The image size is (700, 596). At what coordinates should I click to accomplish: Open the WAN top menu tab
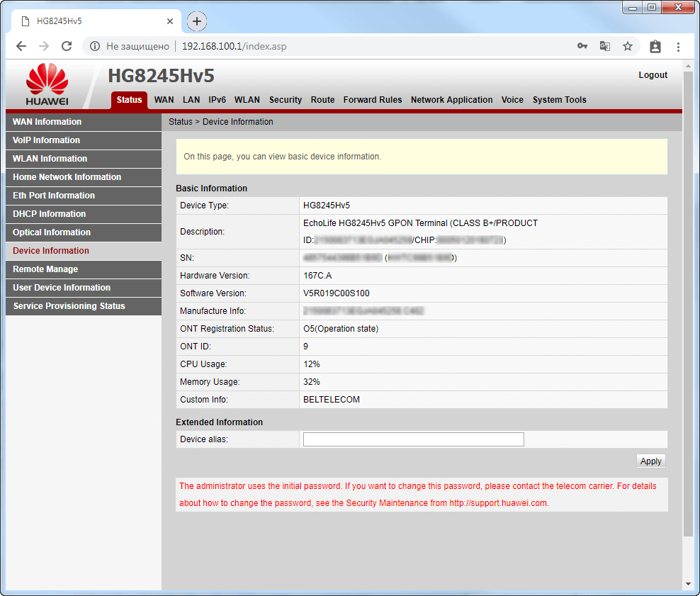164,100
